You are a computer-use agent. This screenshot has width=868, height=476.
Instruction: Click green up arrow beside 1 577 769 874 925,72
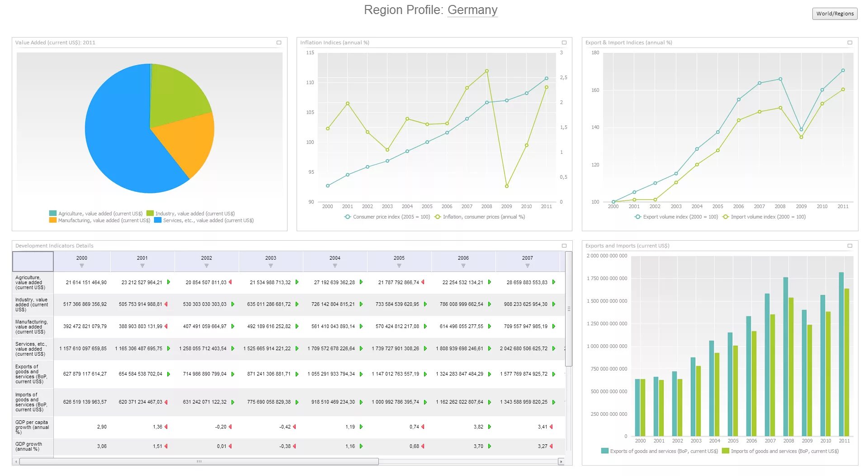554,374
